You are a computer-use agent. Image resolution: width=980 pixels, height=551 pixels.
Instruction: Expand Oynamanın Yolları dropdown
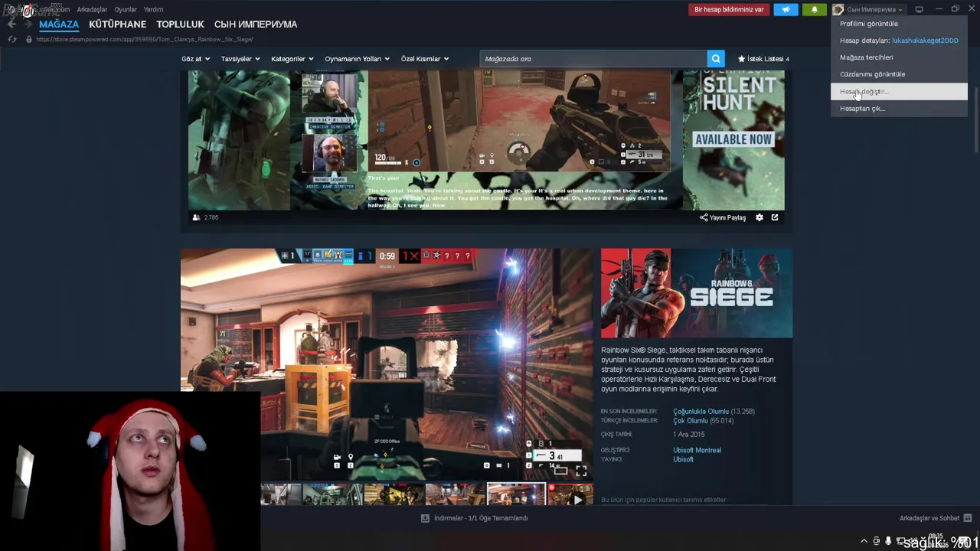357,59
